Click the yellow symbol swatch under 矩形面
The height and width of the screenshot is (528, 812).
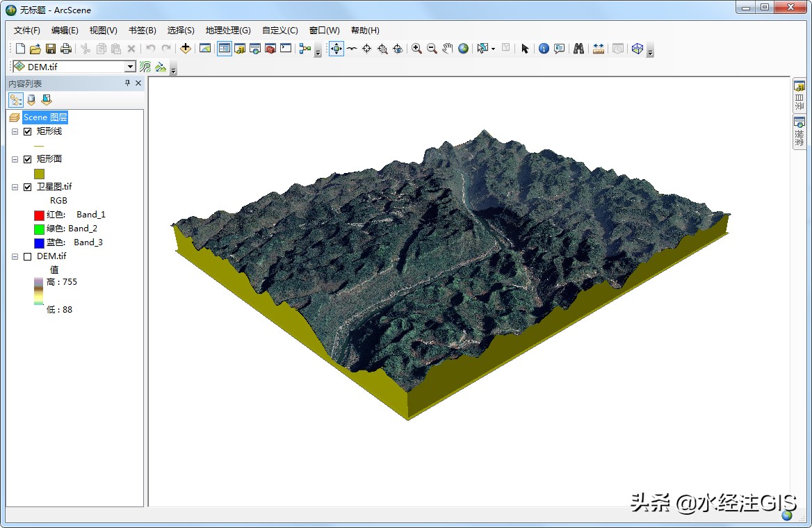[x=39, y=174]
